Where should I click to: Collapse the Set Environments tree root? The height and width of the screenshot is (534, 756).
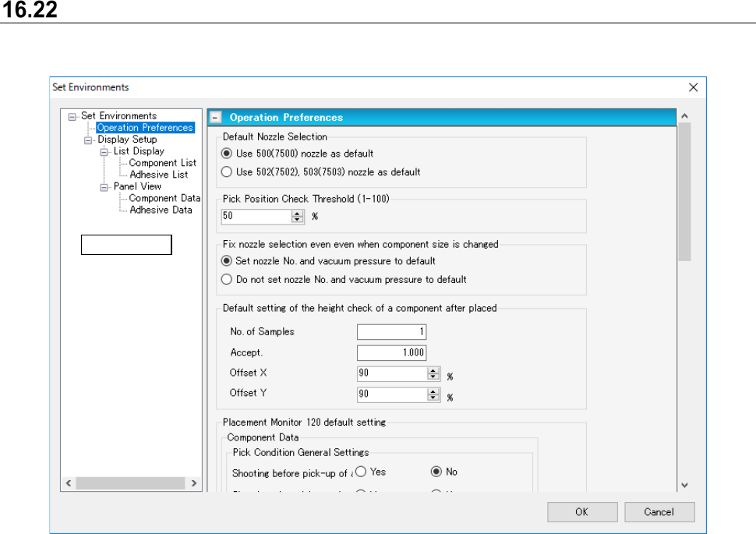(x=72, y=116)
